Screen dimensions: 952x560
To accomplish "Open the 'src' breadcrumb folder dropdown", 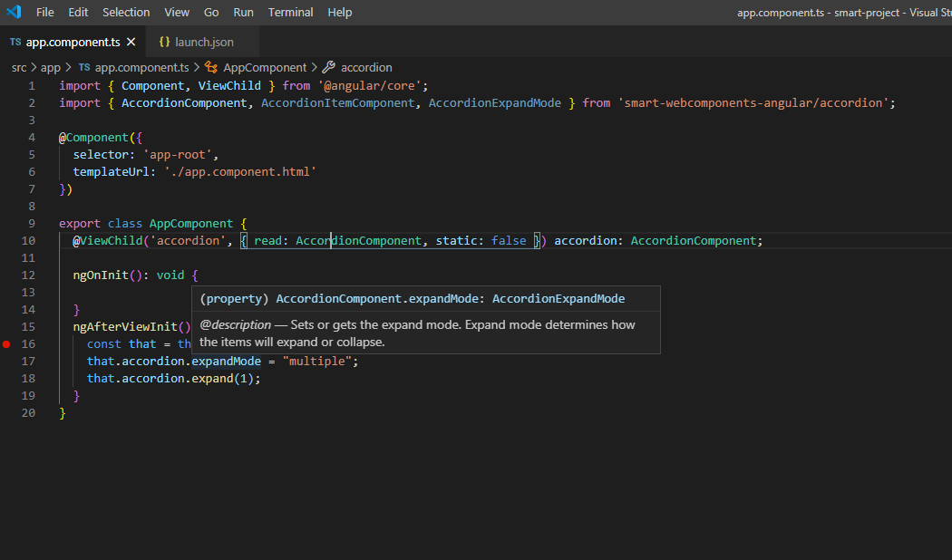I will [x=19, y=68].
